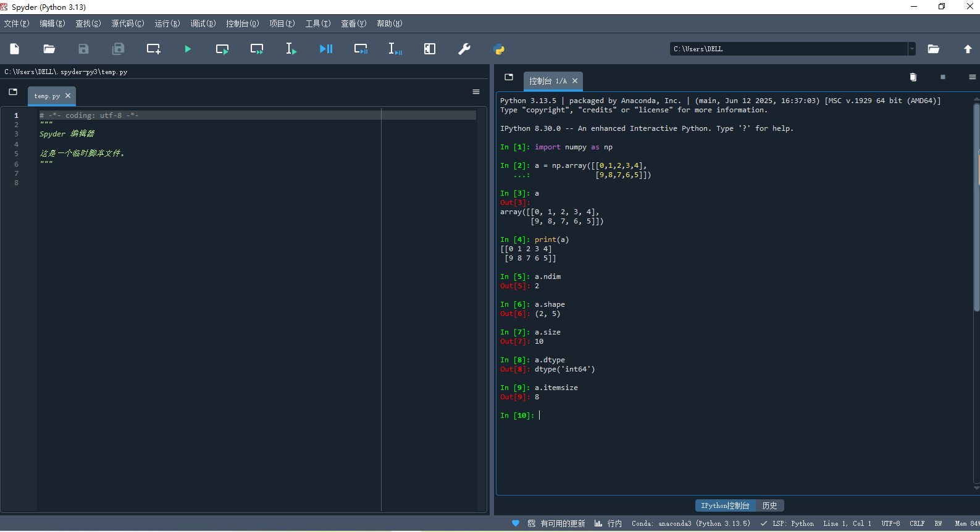Viewport: 980px width, 532px height.
Task: Maximize the current pane
Action: [430, 49]
